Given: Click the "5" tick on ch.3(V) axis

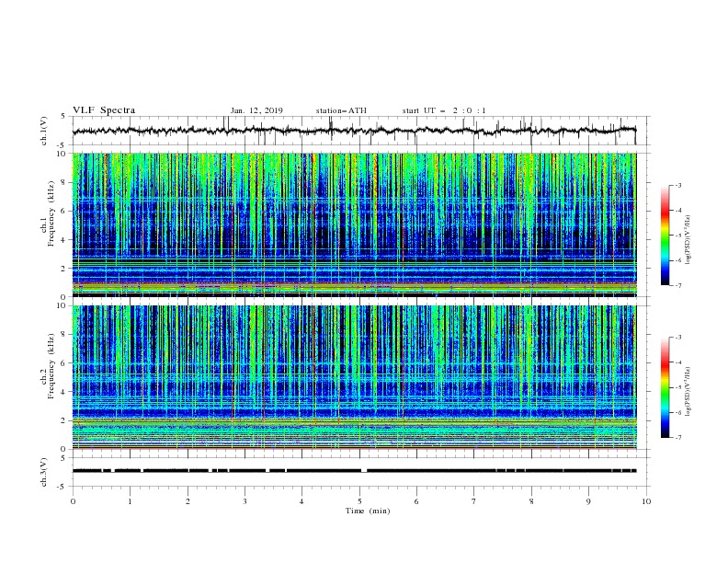Looking at the screenshot, I should coord(63,458).
